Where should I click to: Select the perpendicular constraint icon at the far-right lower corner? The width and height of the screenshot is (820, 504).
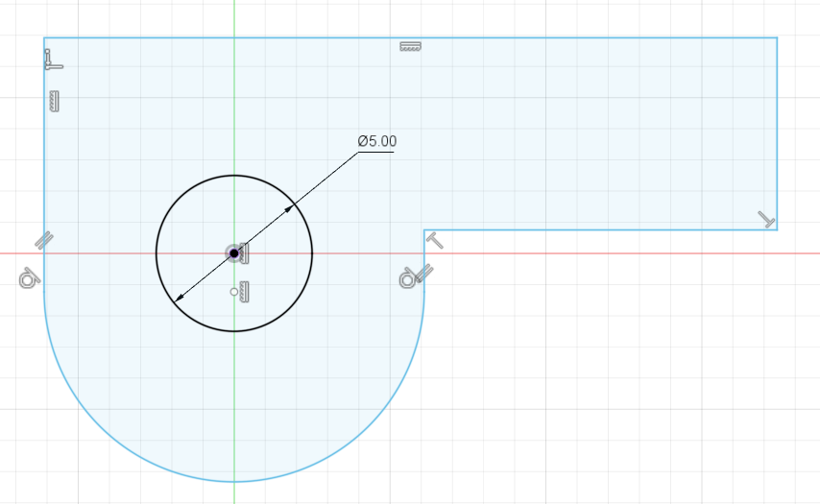[766, 219]
